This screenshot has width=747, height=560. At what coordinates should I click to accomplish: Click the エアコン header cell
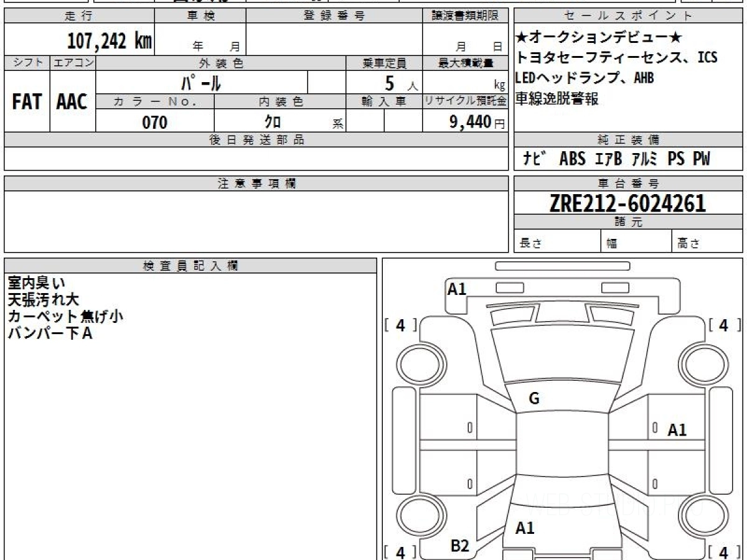click(73, 63)
